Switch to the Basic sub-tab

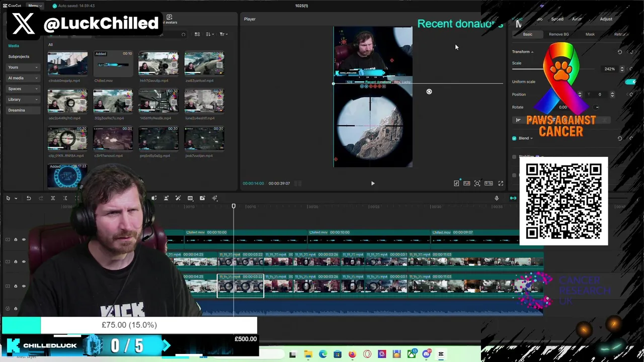click(x=527, y=34)
